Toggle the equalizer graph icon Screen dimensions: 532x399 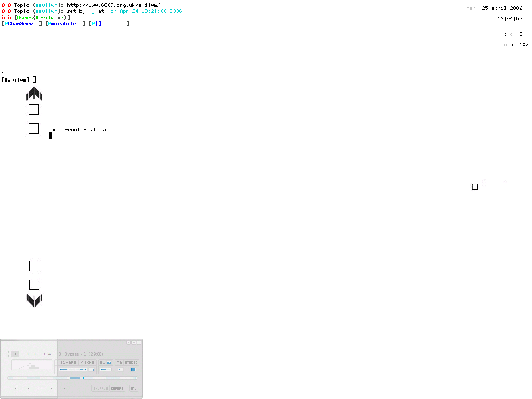(121, 370)
